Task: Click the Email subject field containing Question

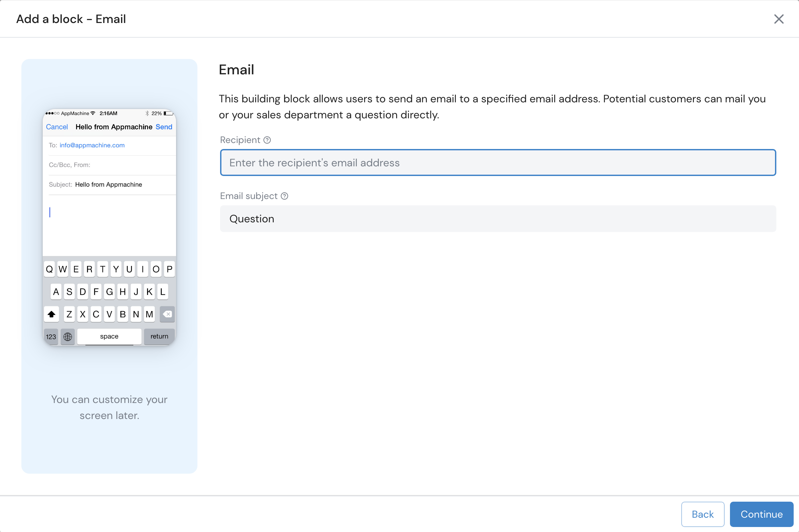Action: coord(498,219)
